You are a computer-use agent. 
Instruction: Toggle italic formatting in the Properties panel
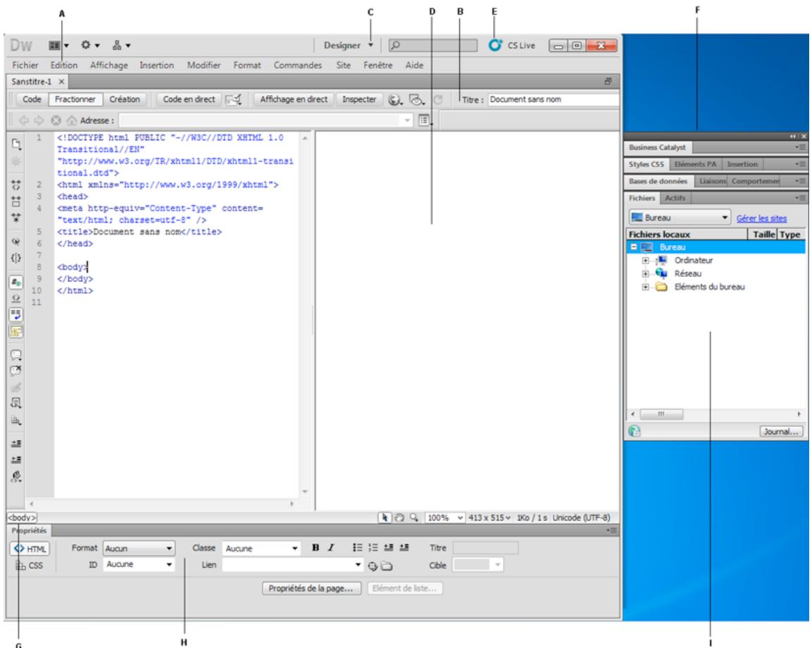point(330,548)
